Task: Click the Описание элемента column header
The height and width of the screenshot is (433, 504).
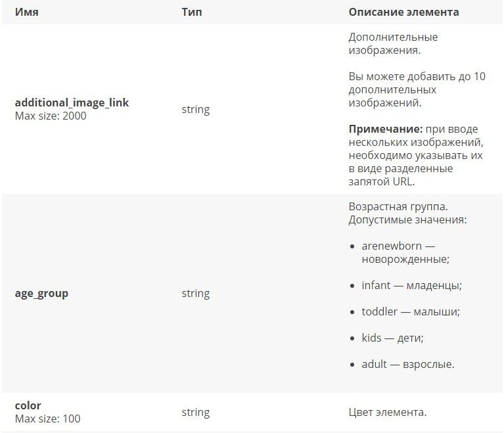Action: (403, 12)
